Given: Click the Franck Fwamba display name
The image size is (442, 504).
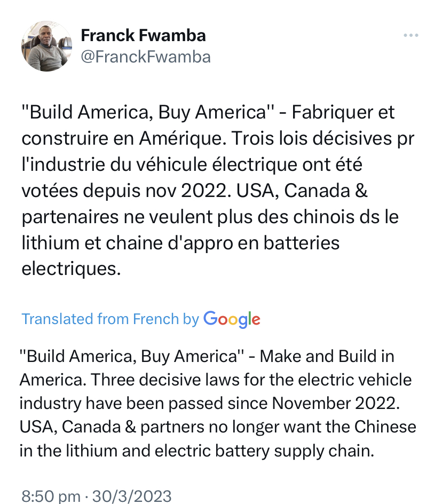Looking at the screenshot, I should pyautogui.click(x=143, y=36).
